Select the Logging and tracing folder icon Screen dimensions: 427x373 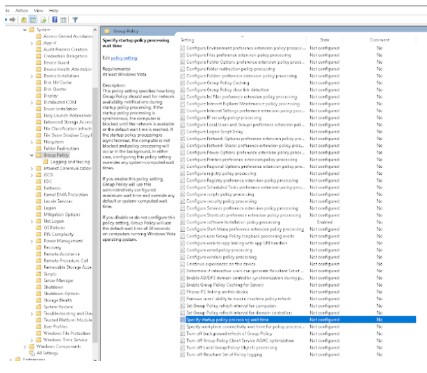point(46,162)
